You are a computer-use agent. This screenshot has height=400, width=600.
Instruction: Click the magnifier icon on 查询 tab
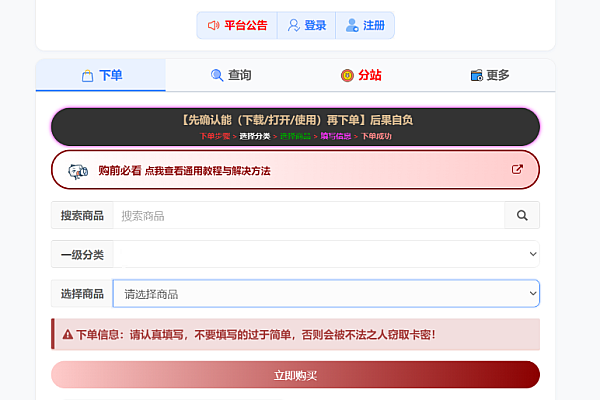217,75
